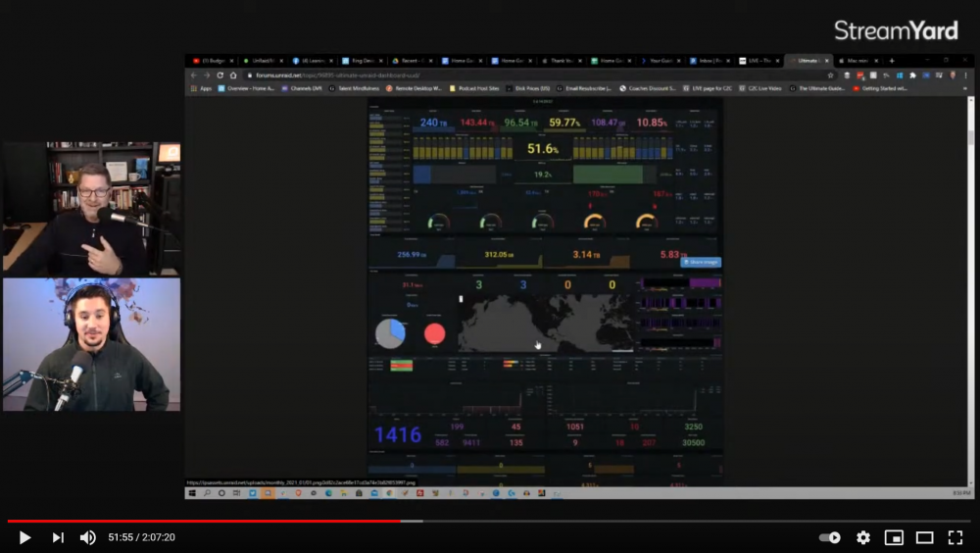This screenshot has height=553, width=980.
Task: Open the Overview - Home A... bookmark
Action: [246, 88]
